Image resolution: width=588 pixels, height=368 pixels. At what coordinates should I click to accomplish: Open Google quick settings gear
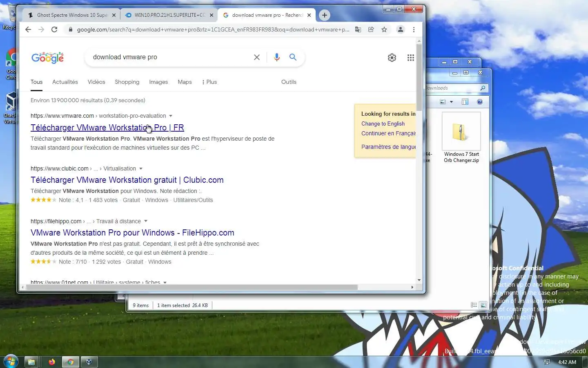click(x=392, y=58)
